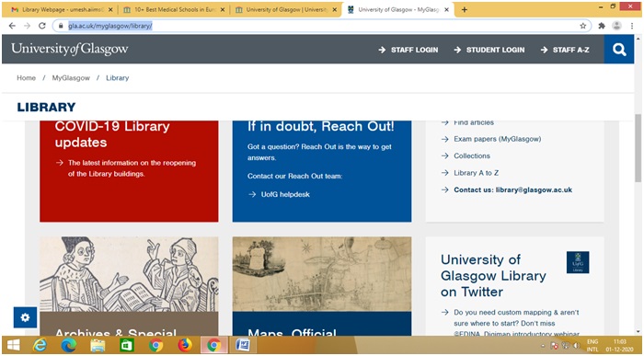Open UofG helpdesk link
The width and height of the screenshot is (644, 356).
point(285,194)
